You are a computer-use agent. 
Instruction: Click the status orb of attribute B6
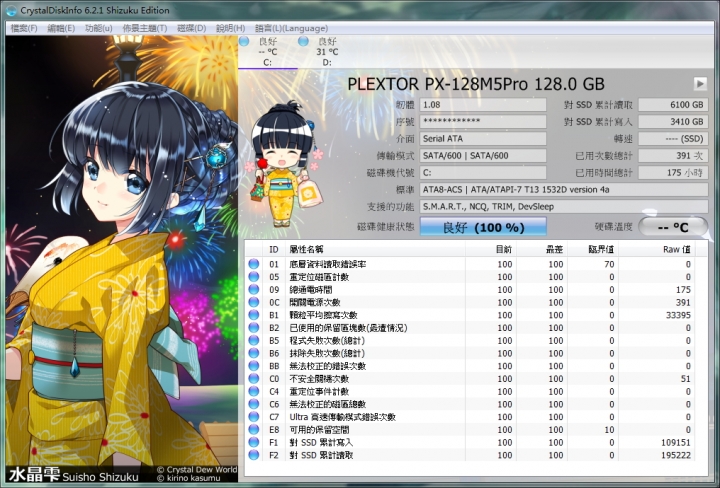click(253, 353)
